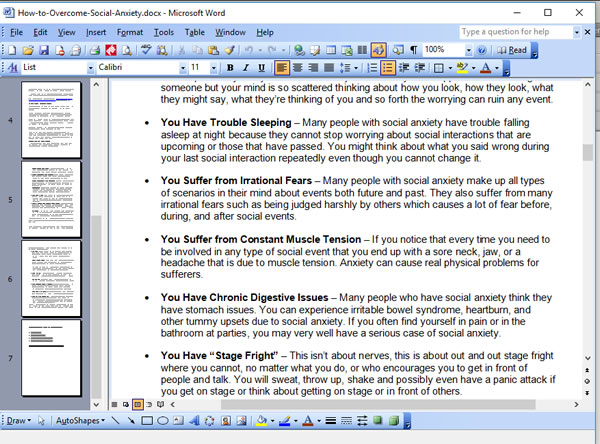The height and width of the screenshot is (444, 600).
Task: Open the Insert menu
Action: [96, 33]
